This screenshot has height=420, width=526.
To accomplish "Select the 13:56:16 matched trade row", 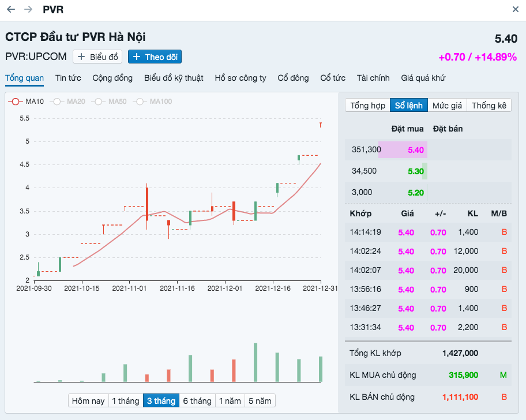I will tap(428, 289).
